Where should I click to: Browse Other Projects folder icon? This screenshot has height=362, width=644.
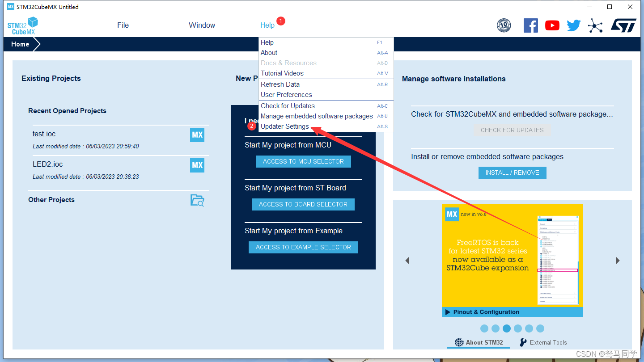point(197,200)
